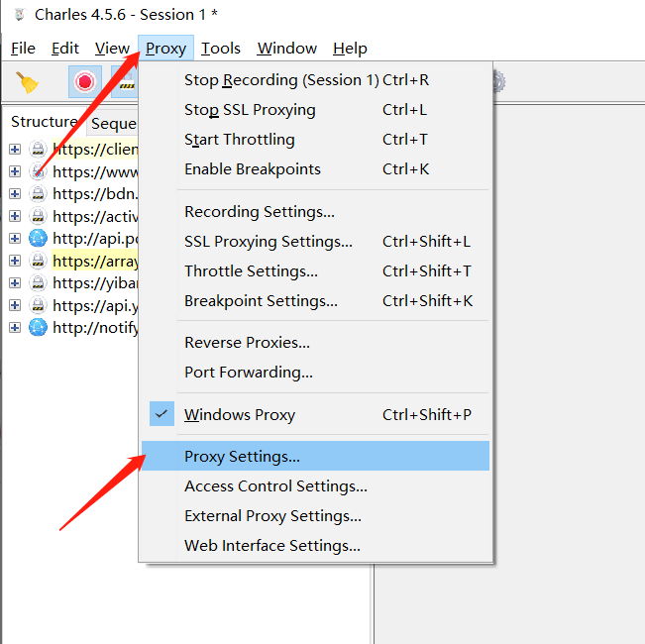Open Throttle Settings...
The height and width of the screenshot is (644, 645).
coord(315,271)
